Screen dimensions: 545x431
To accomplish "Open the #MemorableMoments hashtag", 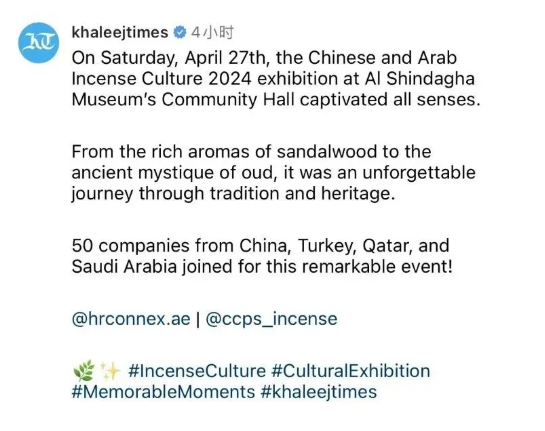I will click(x=163, y=392).
